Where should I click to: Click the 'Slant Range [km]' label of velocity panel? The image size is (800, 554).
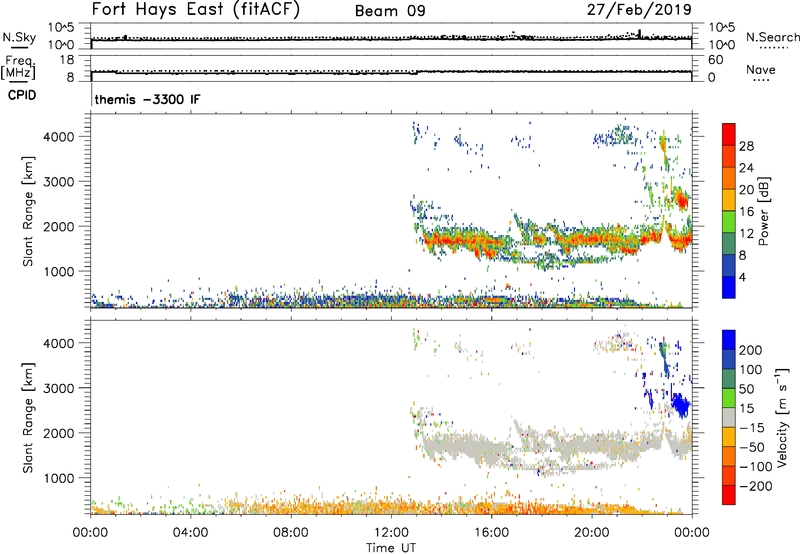(28, 418)
